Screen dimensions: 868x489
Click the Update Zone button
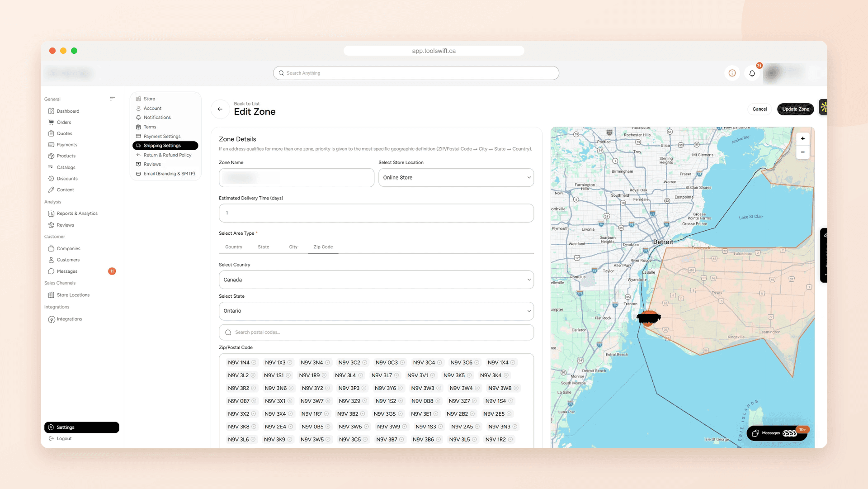pyautogui.click(x=796, y=109)
